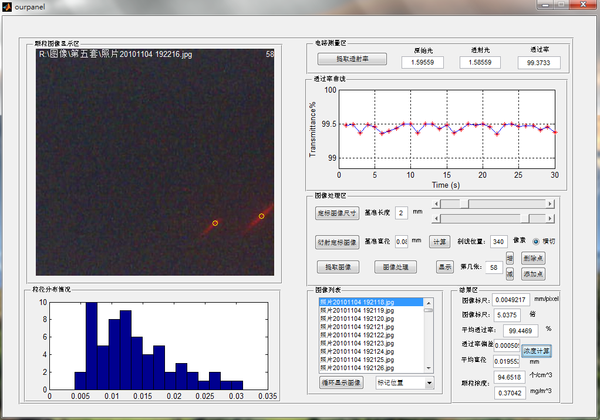
Task: Click the 循环显示图像 button
Action: pyautogui.click(x=342, y=382)
